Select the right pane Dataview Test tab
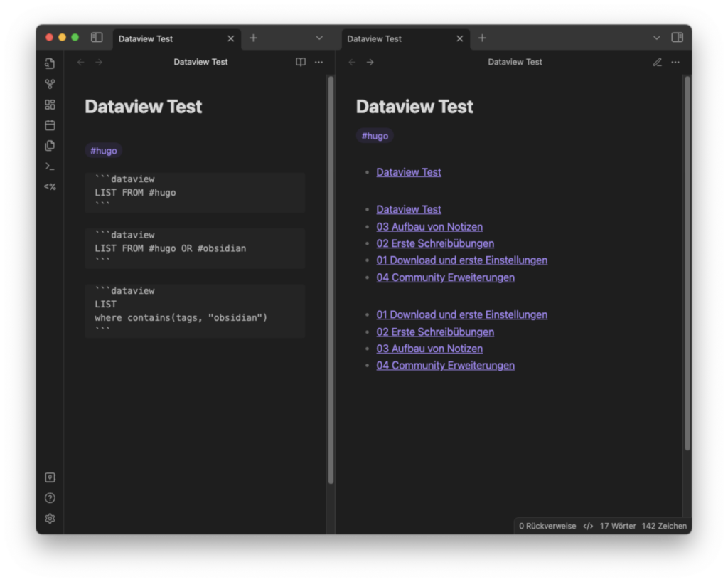 click(x=405, y=38)
